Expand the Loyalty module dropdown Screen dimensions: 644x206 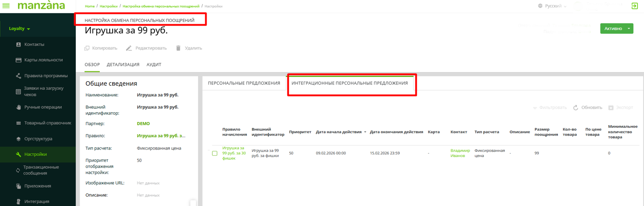point(20,29)
